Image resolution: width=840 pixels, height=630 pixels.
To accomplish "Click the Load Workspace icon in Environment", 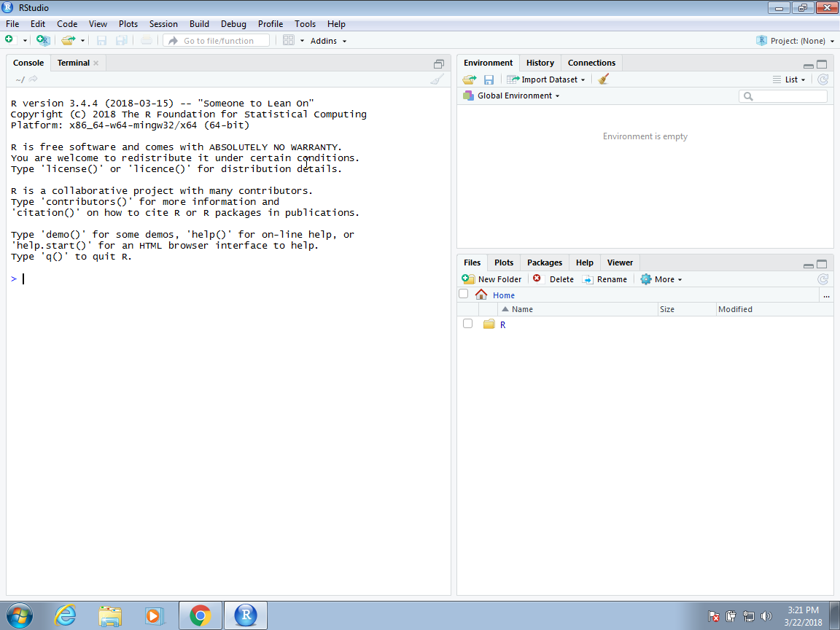I will pyautogui.click(x=469, y=79).
